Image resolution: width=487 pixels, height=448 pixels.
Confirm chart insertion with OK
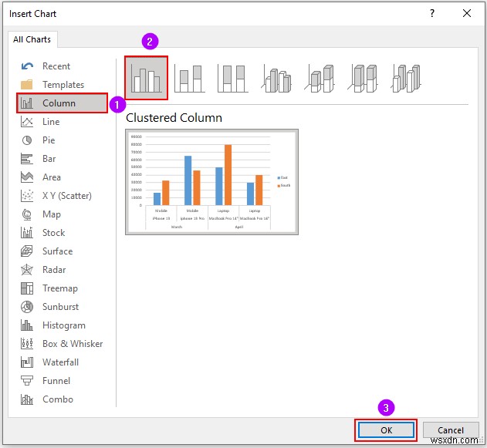(386, 430)
